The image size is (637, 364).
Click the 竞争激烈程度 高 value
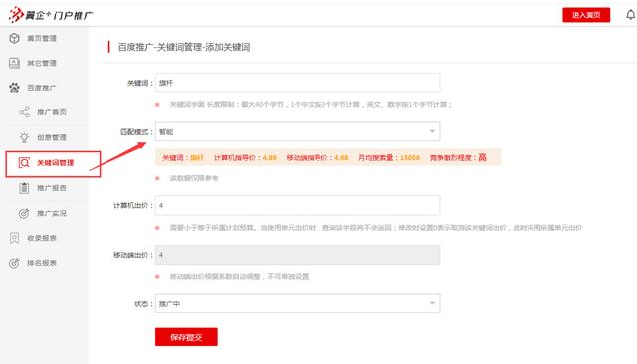482,157
